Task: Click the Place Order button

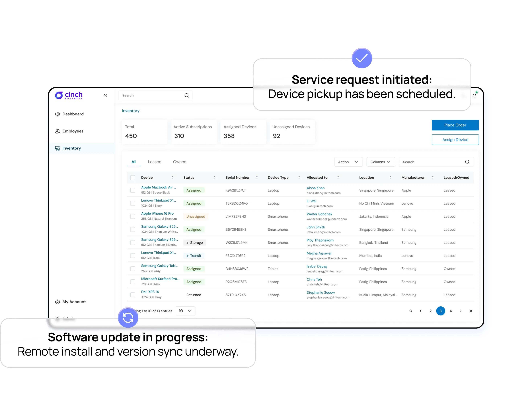Action: (455, 125)
